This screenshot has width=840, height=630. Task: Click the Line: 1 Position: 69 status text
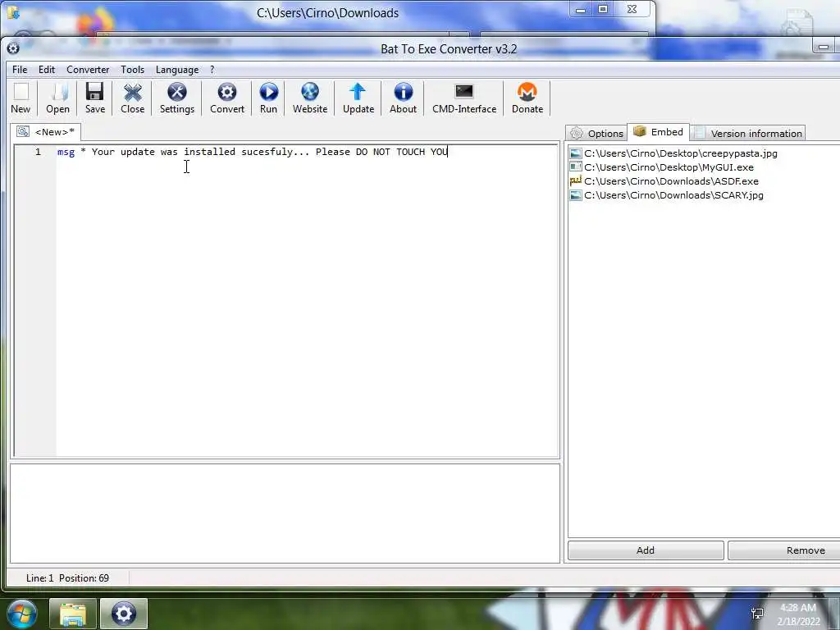67,578
